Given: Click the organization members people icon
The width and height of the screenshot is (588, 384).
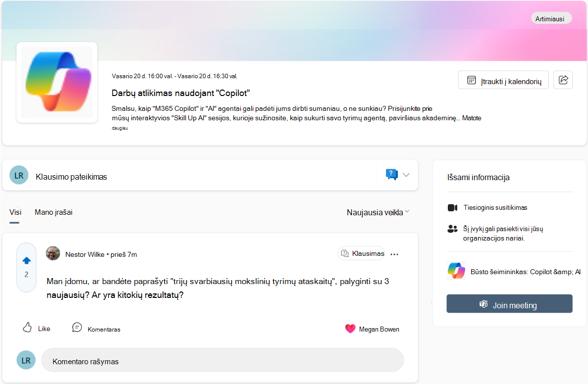Looking at the screenshot, I should point(453,229).
